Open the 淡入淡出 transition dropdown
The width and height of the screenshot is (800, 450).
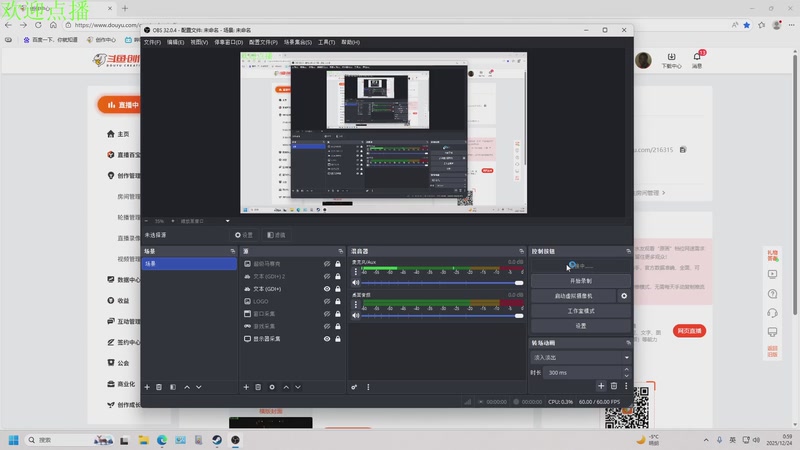[581, 358]
